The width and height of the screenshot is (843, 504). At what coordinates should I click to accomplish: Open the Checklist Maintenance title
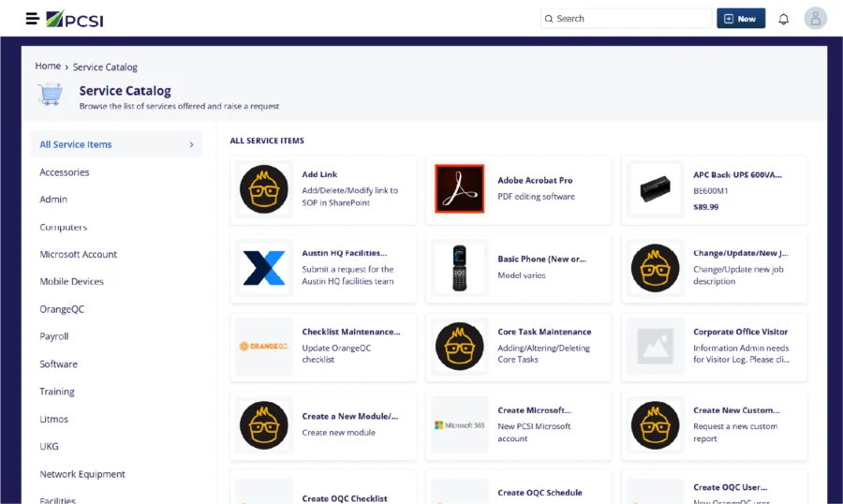(x=351, y=332)
